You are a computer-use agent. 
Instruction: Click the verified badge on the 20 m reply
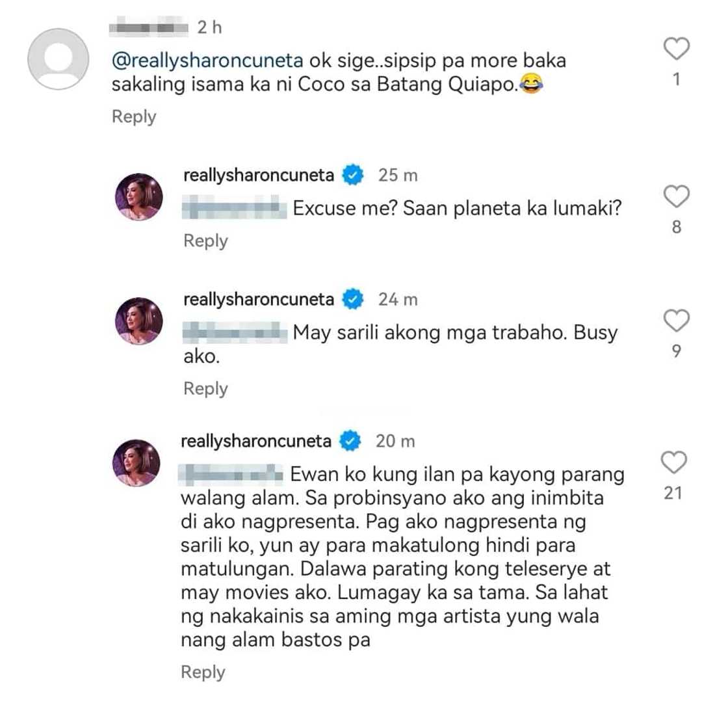pyautogui.click(x=350, y=441)
